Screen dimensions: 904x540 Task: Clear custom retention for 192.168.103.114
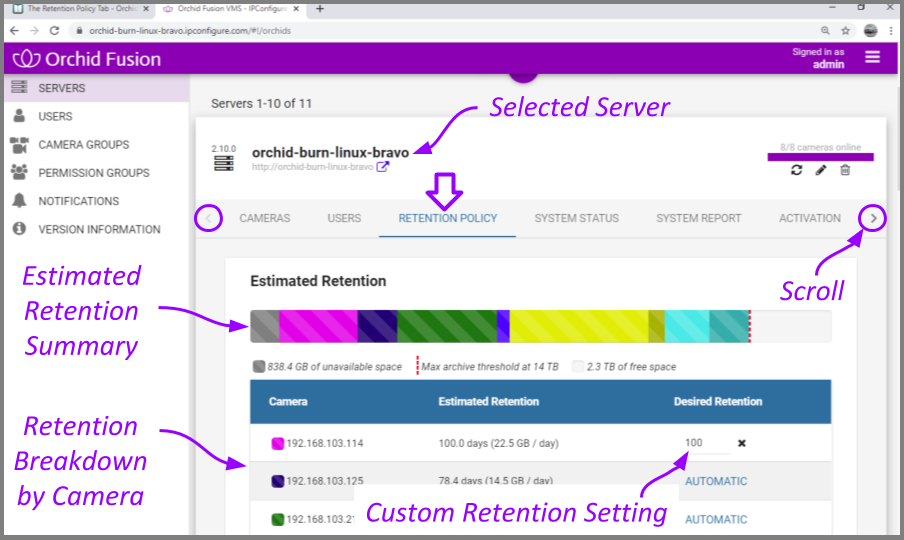point(741,443)
